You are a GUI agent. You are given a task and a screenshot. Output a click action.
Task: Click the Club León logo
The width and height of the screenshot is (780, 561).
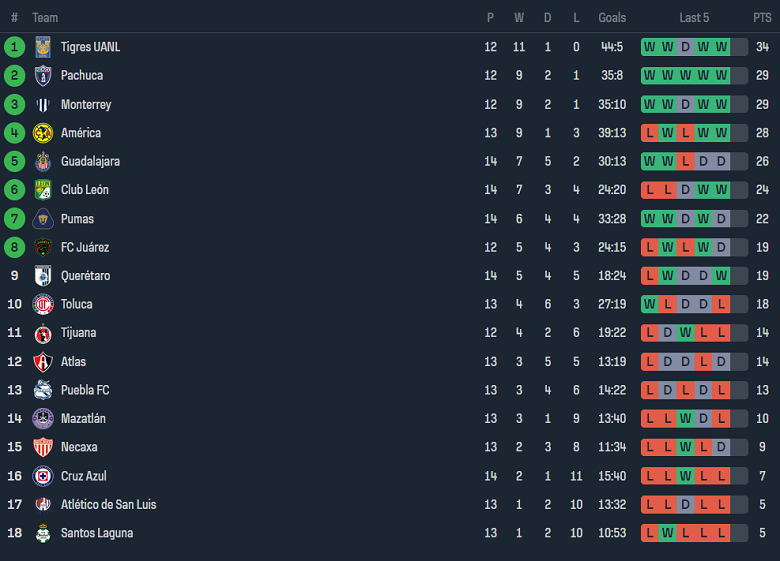(43, 190)
